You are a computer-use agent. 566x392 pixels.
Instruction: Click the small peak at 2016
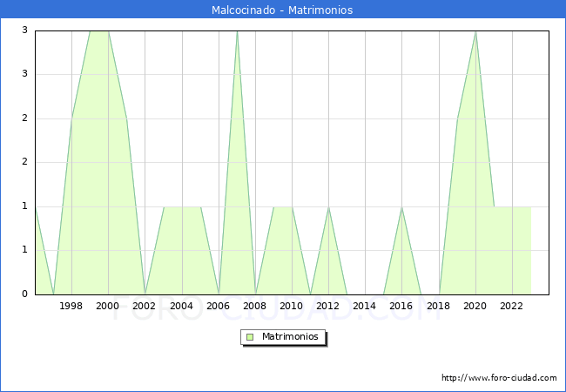point(401,207)
